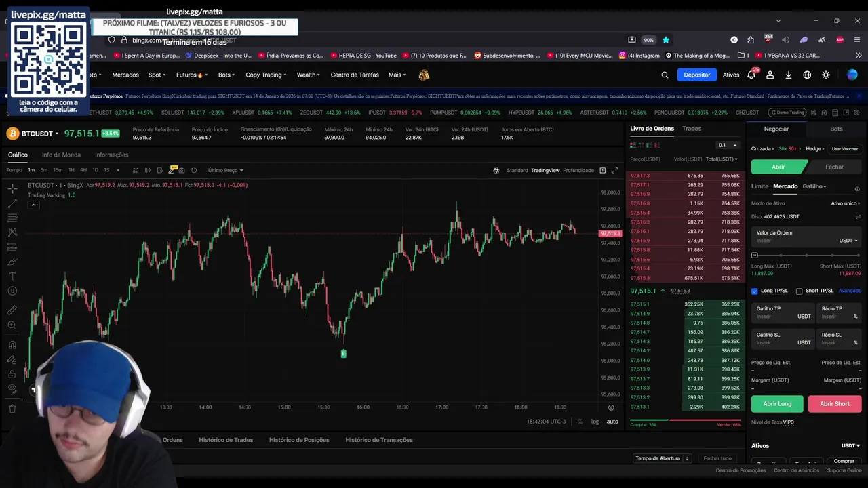Open chart time axis settings gear
The height and width of the screenshot is (488, 868).
click(x=611, y=407)
